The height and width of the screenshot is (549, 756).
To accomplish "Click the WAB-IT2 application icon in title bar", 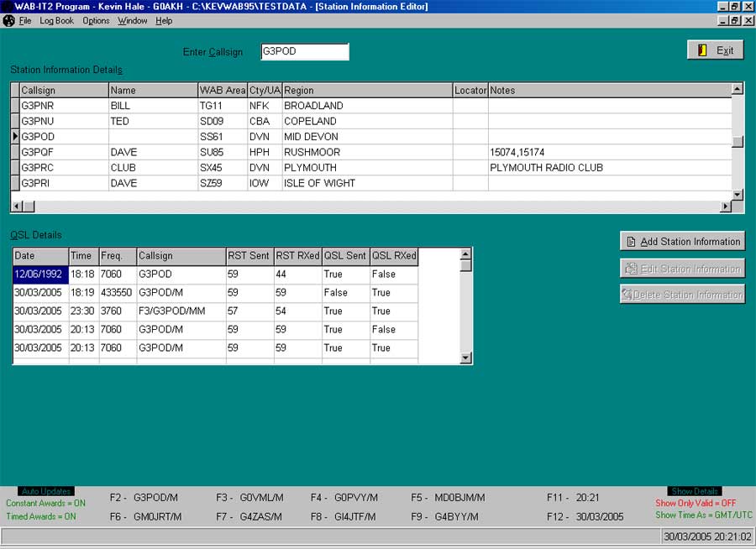I will (7, 7).
